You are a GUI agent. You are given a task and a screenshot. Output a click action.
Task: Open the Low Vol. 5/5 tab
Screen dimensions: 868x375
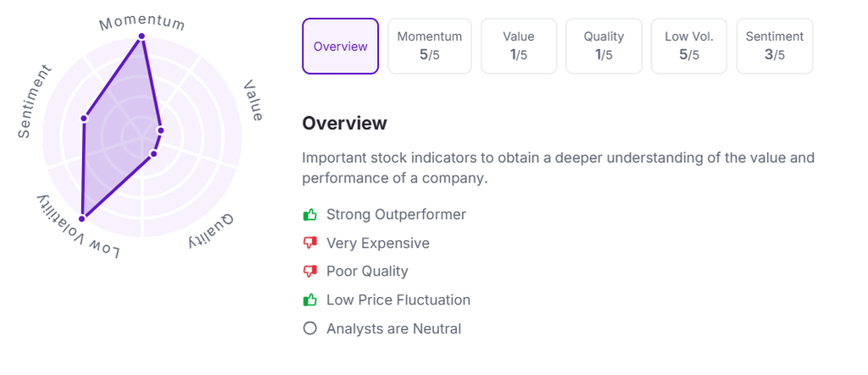click(x=688, y=47)
